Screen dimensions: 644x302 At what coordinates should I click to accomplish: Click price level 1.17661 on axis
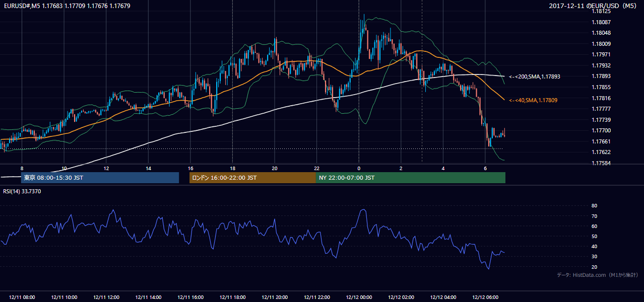602,141
